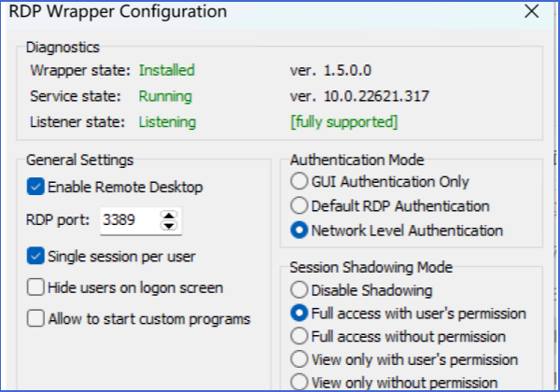
Task: Increase RDP port with up arrow
Action: [168, 215]
